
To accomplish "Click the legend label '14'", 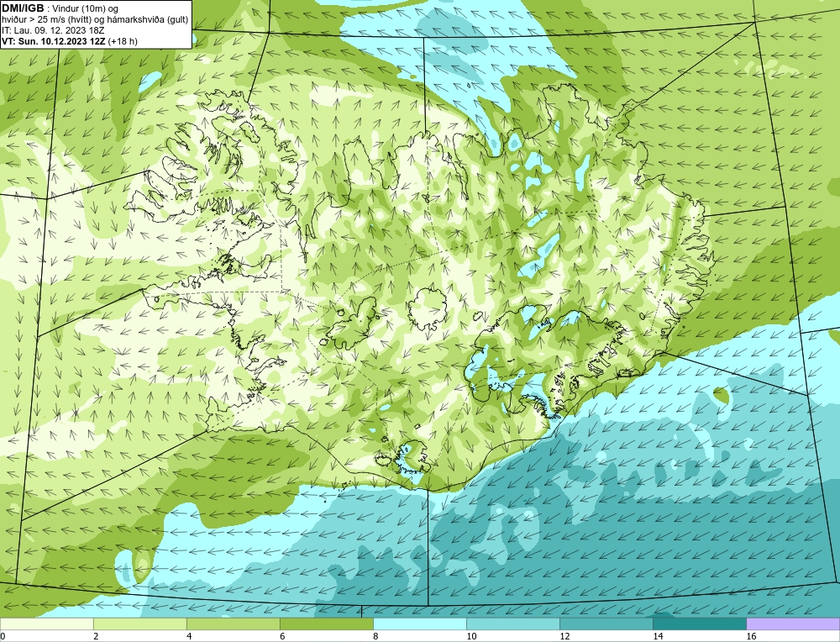I will point(658,636).
